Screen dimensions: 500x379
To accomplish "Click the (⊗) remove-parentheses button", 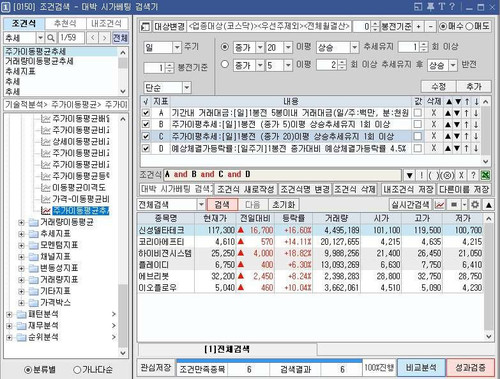I will (447, 175).
